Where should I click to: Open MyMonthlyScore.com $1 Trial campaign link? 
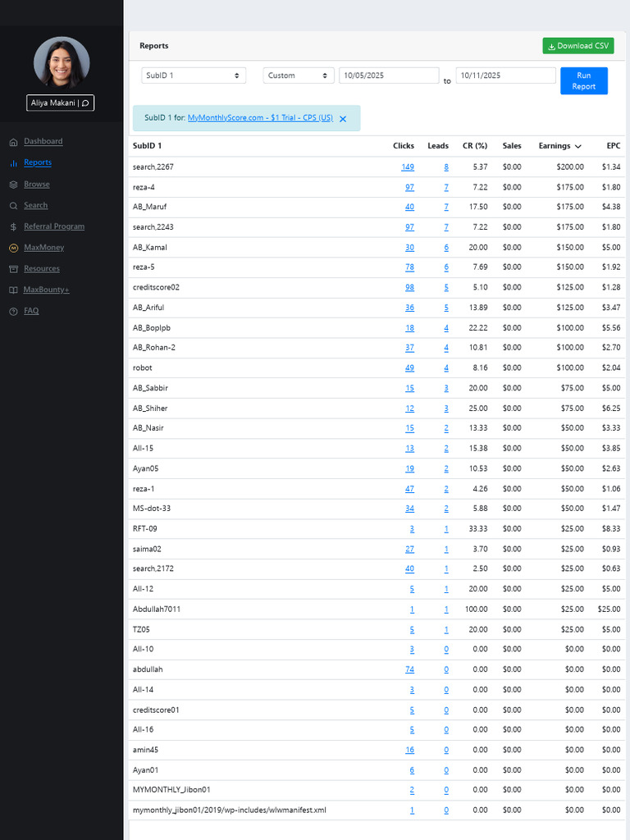pos(260,118)
